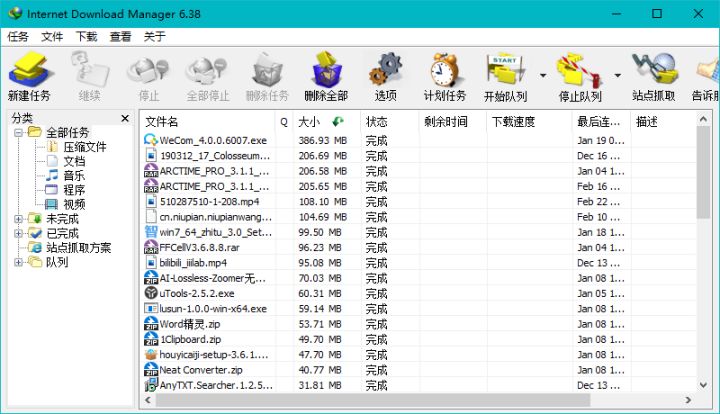Open the 下载 menu
Screen dimensions: 720x414
pyautogui.click(x=86, y=37)
